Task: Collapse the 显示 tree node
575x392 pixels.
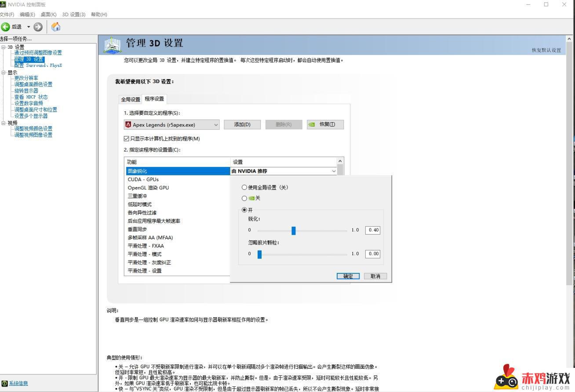Action: (x=4, y=73)
